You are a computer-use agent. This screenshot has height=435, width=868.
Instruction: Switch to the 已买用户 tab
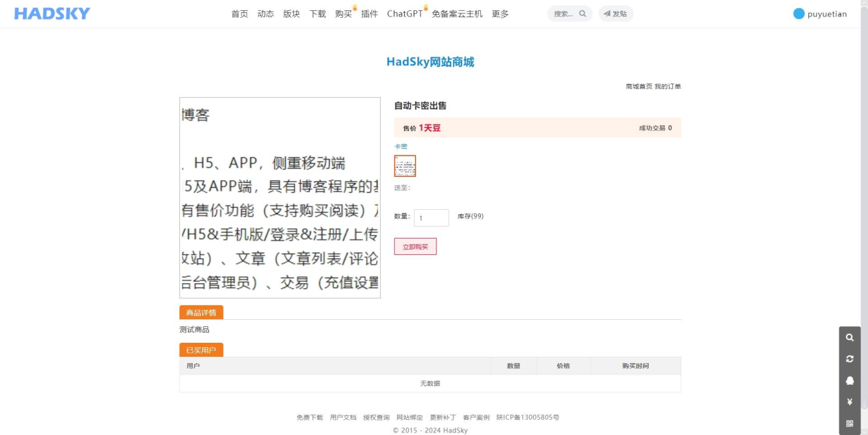(x=201, y=350)
